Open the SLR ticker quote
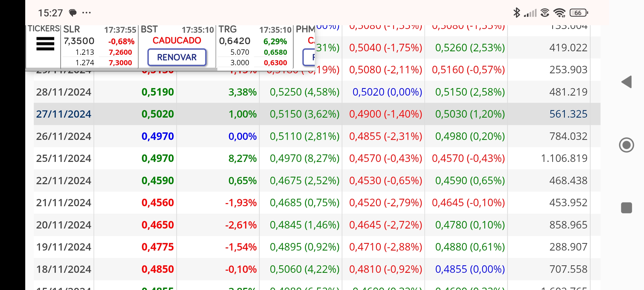Screen dimensions: 644x290 coord(99,46)
